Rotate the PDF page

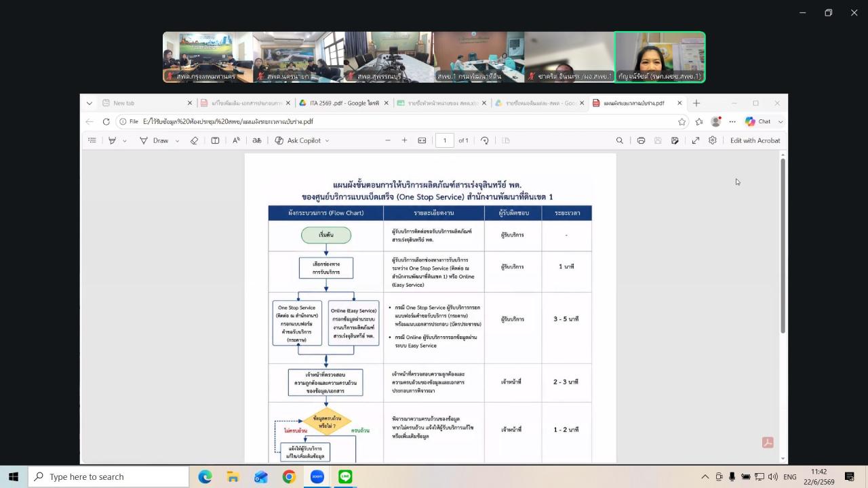pyautogui.click(x=484, y=140)
